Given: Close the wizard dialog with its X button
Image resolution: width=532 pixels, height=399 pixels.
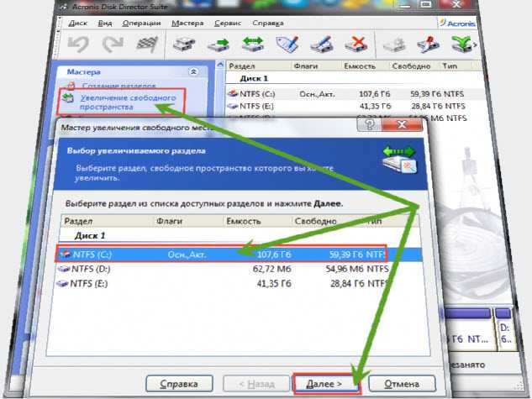Looking at the screenshot, I should [x=402, y=124].
